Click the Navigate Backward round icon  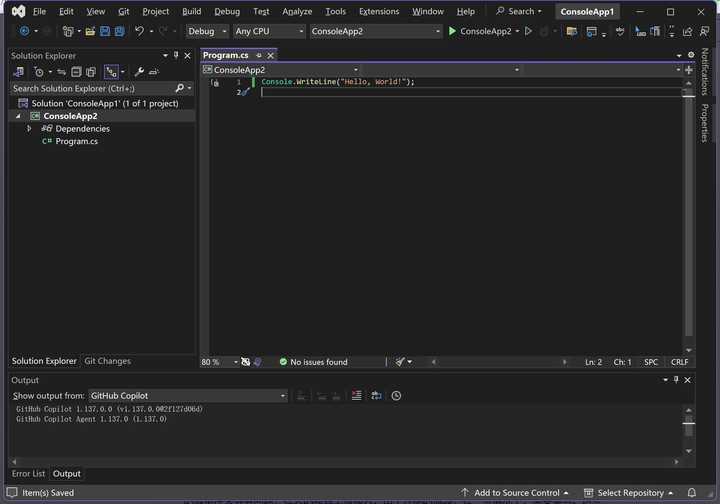pos(24,31)
